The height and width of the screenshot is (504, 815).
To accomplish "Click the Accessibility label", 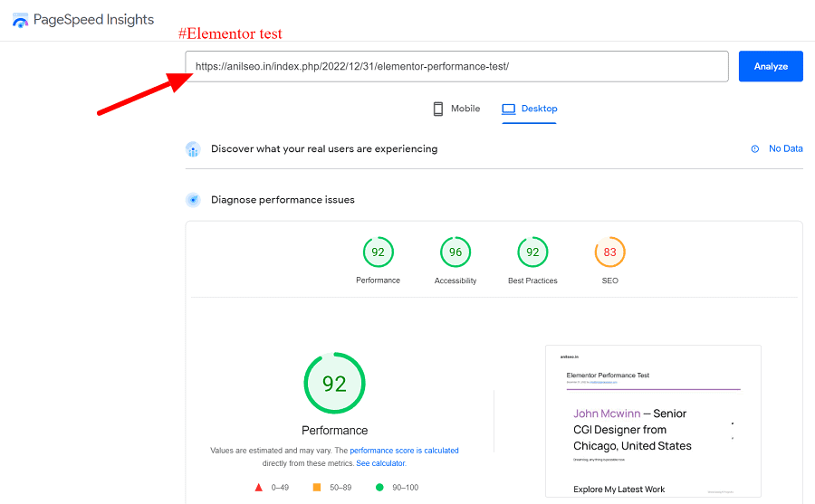I will click(x=455, y=281).
